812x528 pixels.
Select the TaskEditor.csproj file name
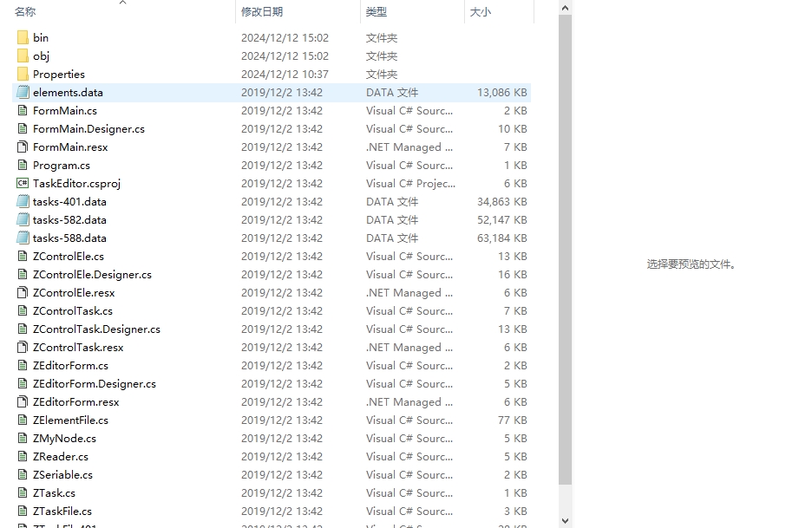(76, 183)
